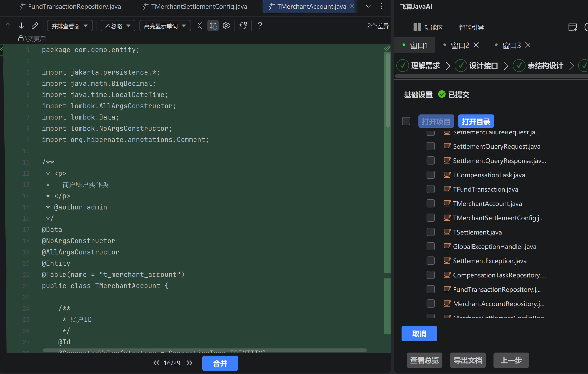Click the 功能区 grid icon
Image resolution: width=588 pixels, height=374 pixels.
click(x=417, y=27)
